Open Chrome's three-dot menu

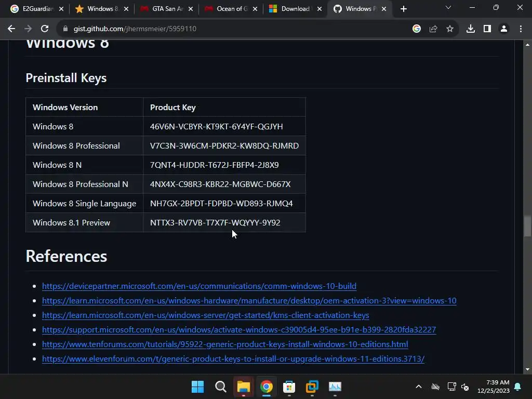click(x=521, y=29)
